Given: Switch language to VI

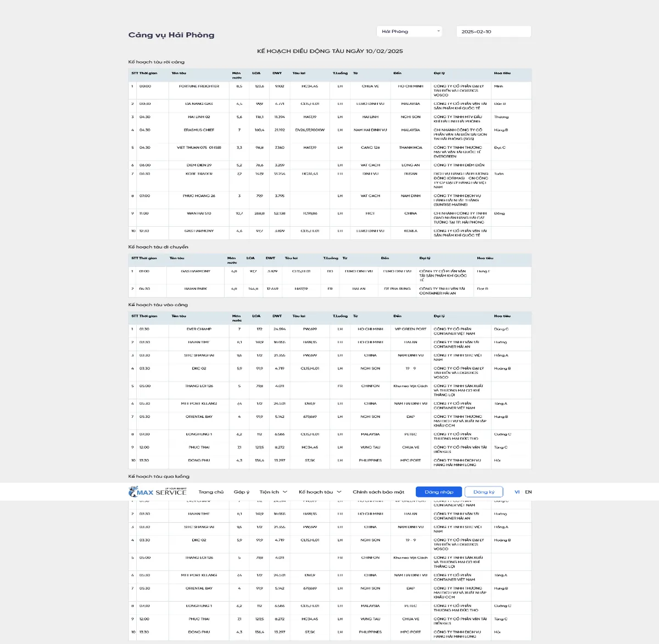Looking at the screenshot, I should (x=517, y=492).
